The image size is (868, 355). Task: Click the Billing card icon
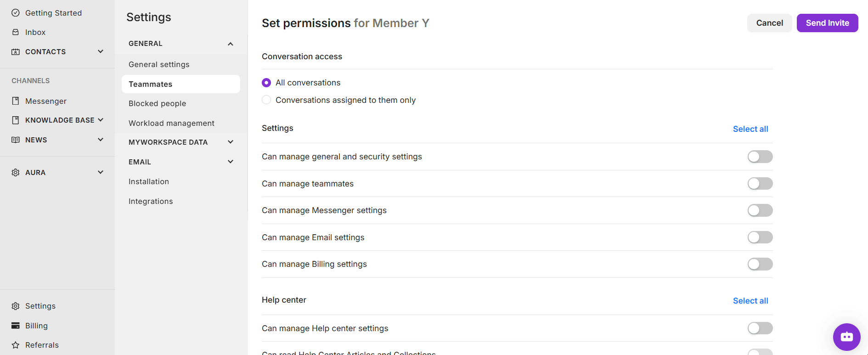(16, 326)
